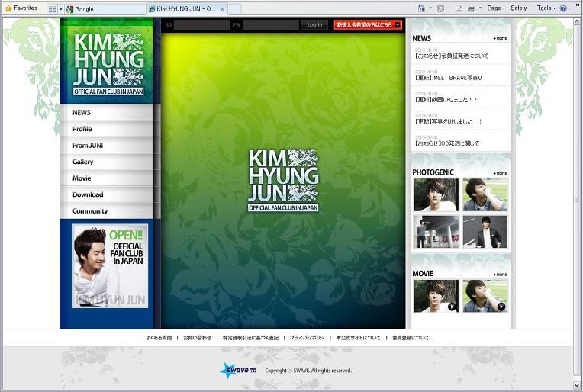Click the Log-in button
583x392 pixels.
314,25
